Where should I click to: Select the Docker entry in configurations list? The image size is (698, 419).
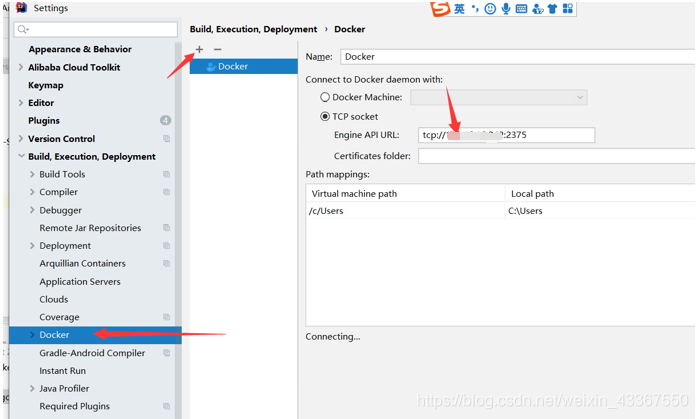[243, 66]
